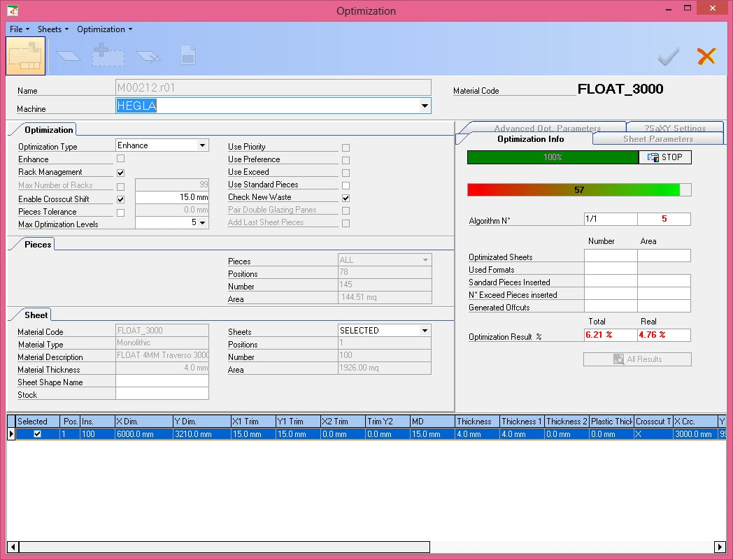Disable Enable Crosscut Shift checkbox

[x=120, y=199]
